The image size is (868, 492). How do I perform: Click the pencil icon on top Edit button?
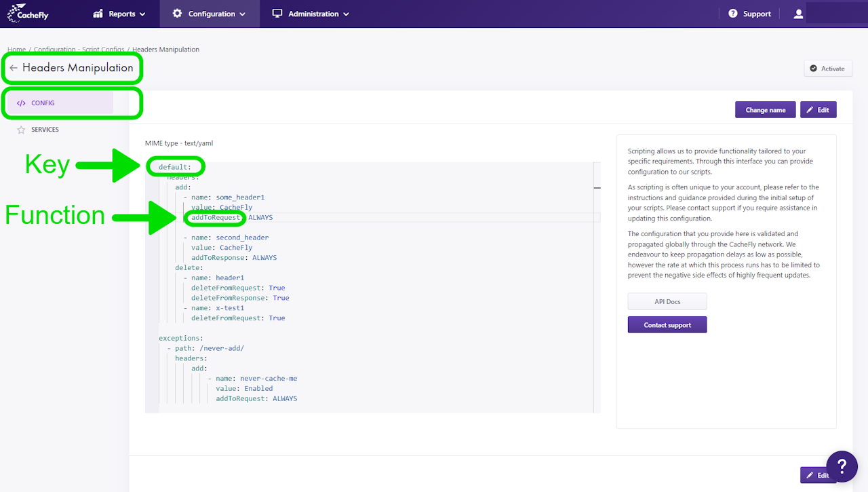click(x=810, y=110)
